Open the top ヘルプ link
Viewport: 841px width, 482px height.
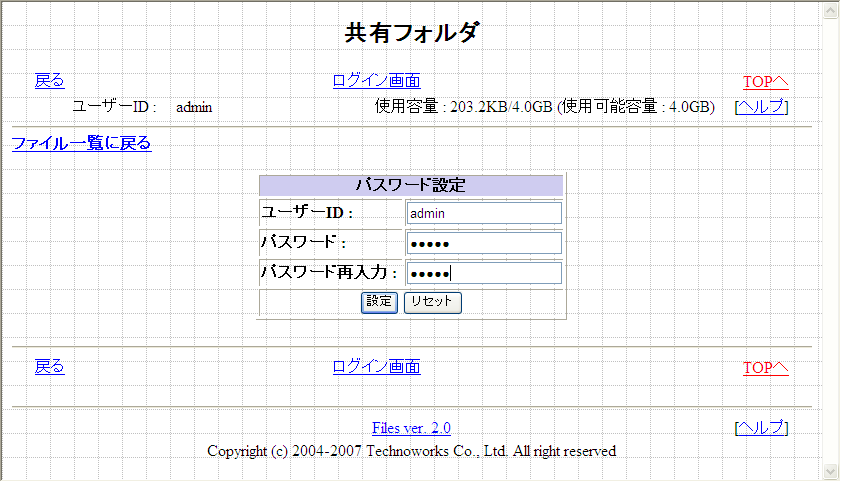pyautogui.click(x=761, y=107)
